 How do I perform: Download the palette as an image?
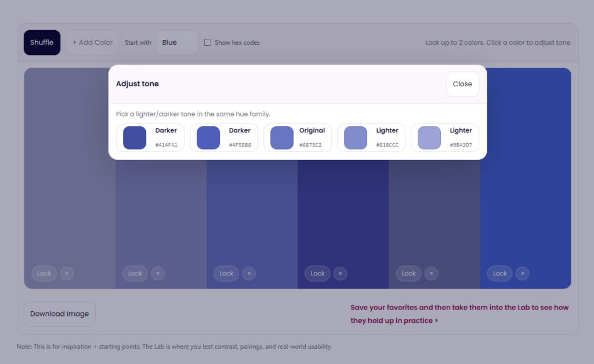tap(59, 314)
